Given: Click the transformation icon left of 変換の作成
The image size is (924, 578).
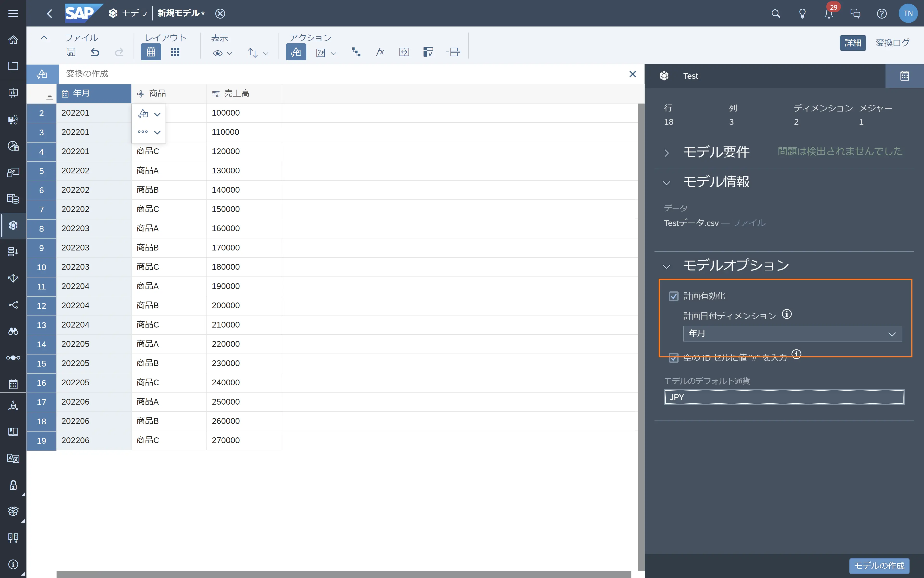Looking at the screenshot, I should [42, 74].
